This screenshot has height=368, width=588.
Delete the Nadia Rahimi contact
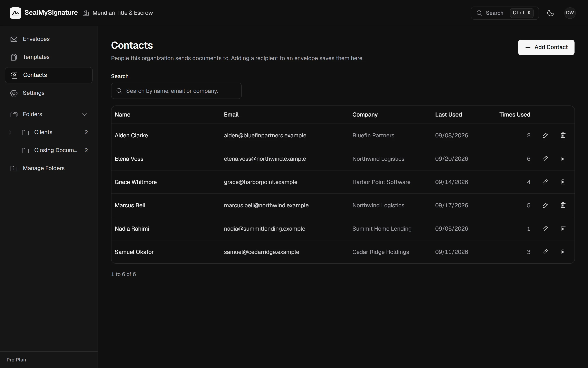(563, 229)
